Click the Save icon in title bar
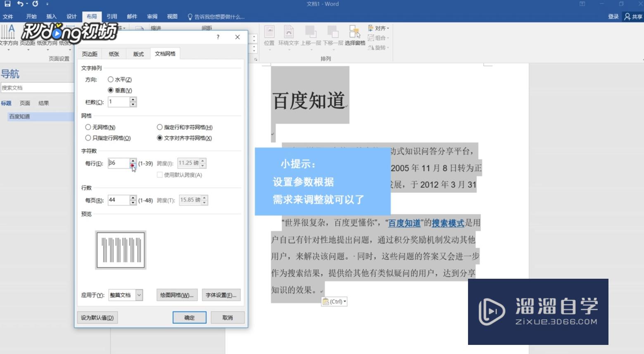Viewport: 644px width, 354px height. coord(7,4)
